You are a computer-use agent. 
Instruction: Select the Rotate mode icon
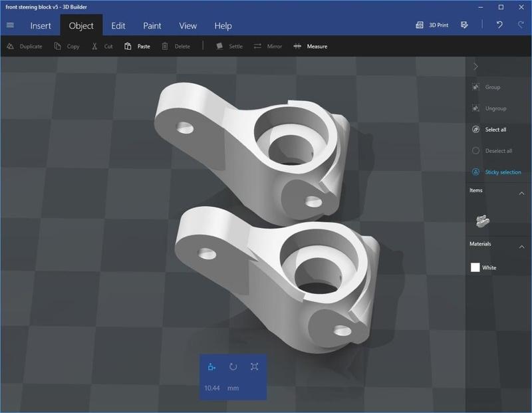pos(233,366)
